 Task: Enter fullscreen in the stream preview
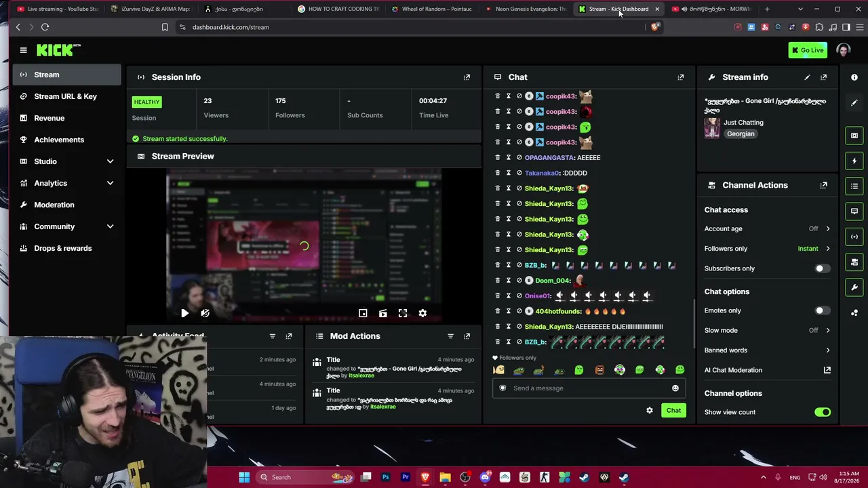(x=403, y=313)
